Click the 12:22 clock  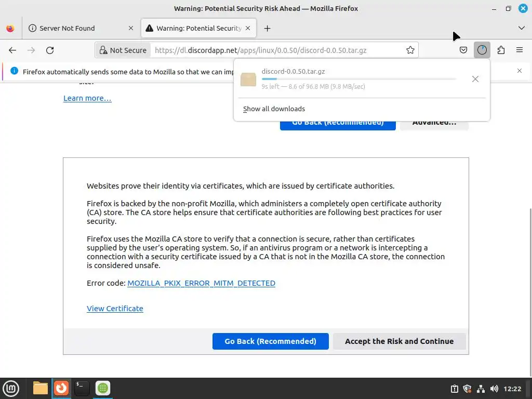[512, 389]
